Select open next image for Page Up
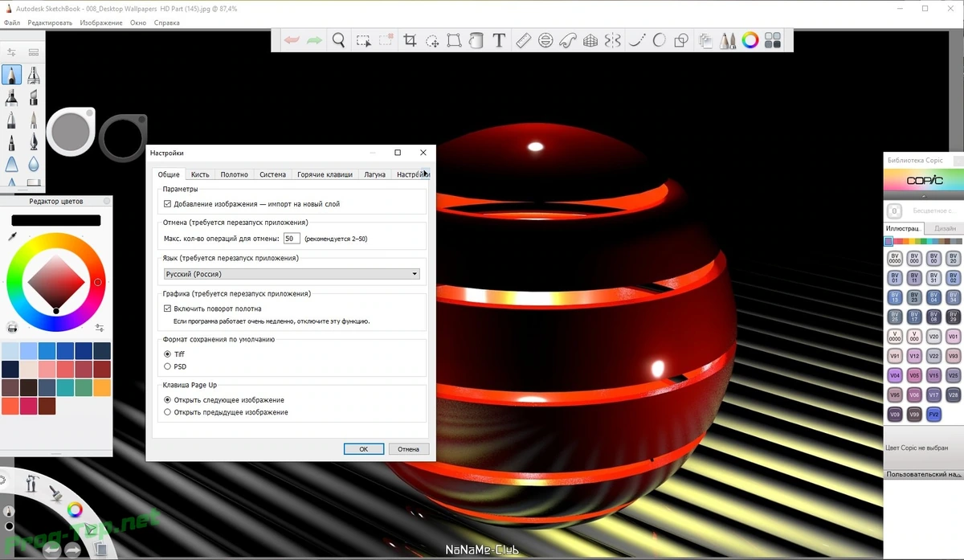Screen dimensions: 964x560 tap(167, 399)
